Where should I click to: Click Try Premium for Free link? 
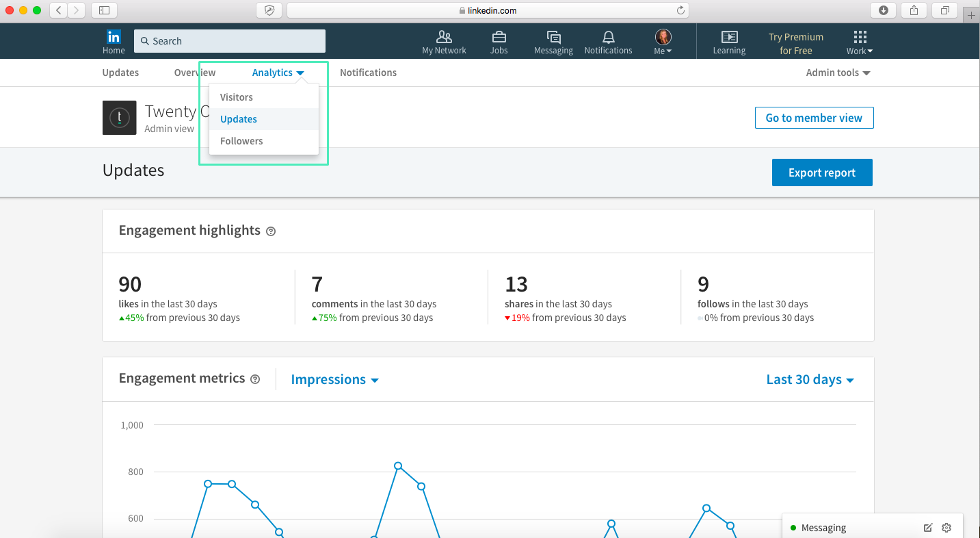pos(796,43)
